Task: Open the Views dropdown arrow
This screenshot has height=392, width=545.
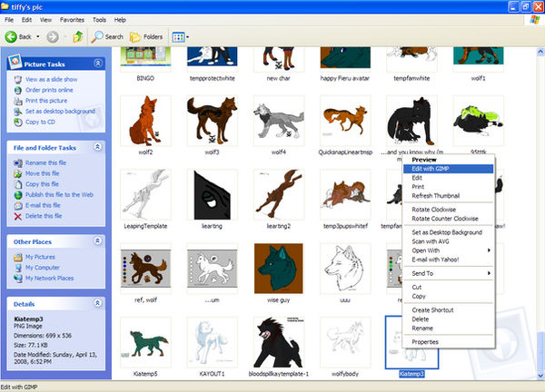Action: click(x=188, y=37)
